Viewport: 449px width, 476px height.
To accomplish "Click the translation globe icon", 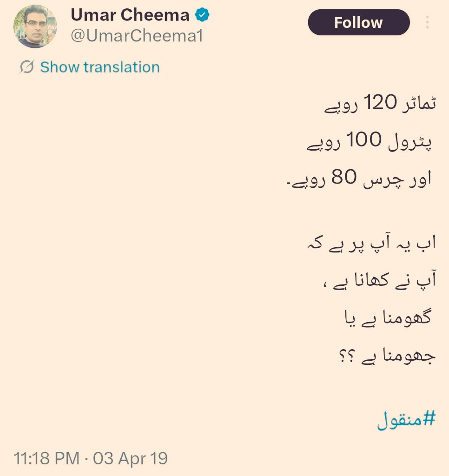I will pyautogui.click(x=26, y=67).
